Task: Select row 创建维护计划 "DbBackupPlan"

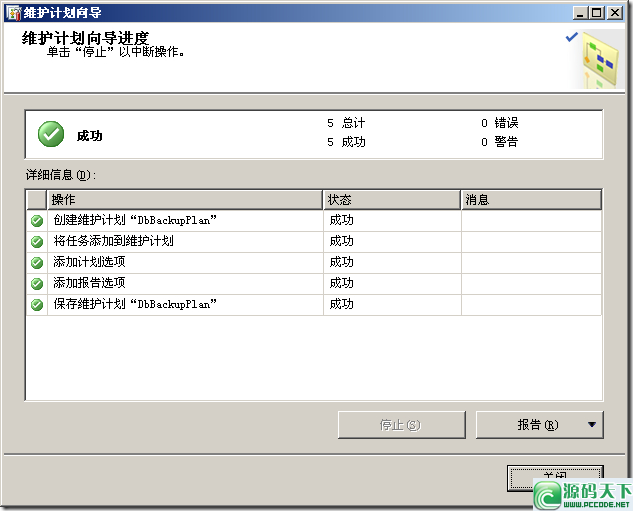Action: tap(314, 221)
